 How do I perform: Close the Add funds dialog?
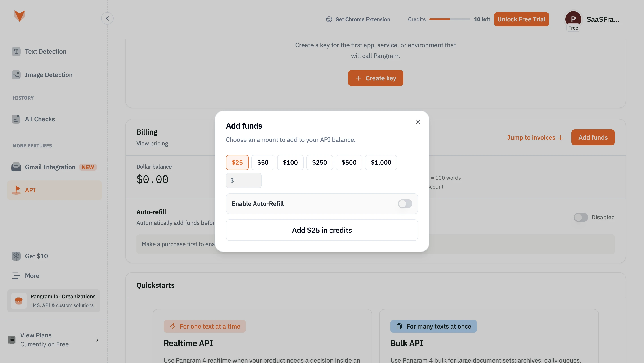(x=418, y=122)
